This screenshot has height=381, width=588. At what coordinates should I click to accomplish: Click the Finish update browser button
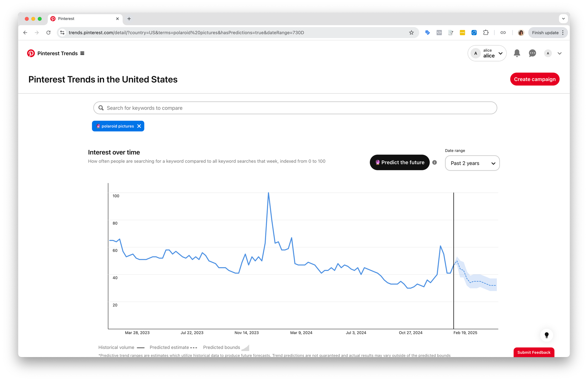tap(545, 33)
